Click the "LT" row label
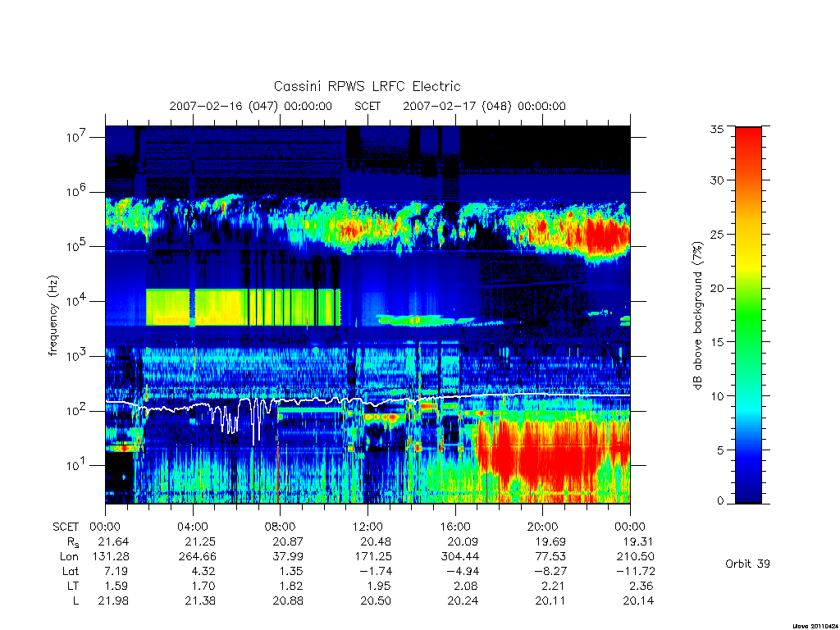 pyautogui.click(x=73, y=586)
